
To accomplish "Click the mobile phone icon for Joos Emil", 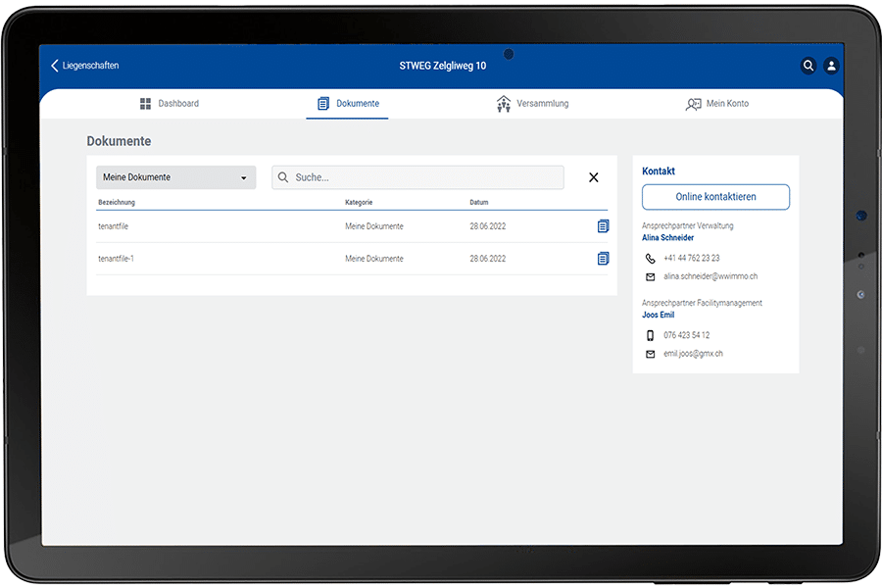I will click(650, 335).
